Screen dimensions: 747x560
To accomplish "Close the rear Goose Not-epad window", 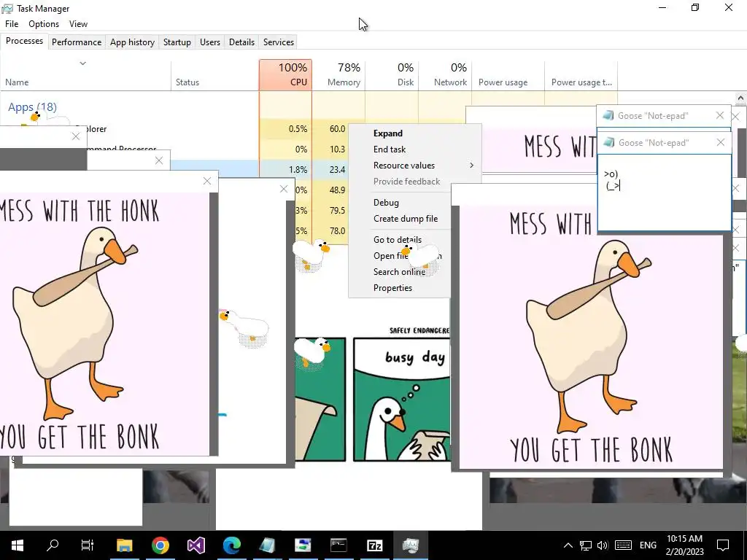I will [x=720, y=115].
